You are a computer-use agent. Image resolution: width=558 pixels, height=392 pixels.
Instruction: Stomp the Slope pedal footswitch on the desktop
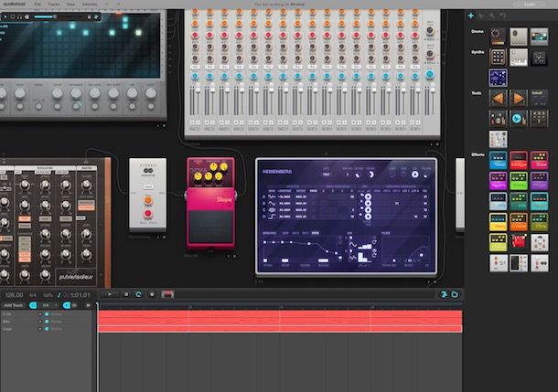[210, 227]
